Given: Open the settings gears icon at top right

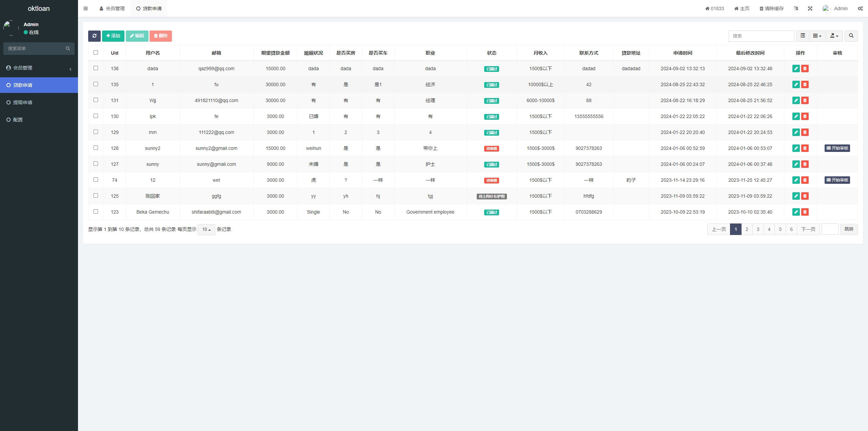Looking at the screenshot, I should pos(860,8).
